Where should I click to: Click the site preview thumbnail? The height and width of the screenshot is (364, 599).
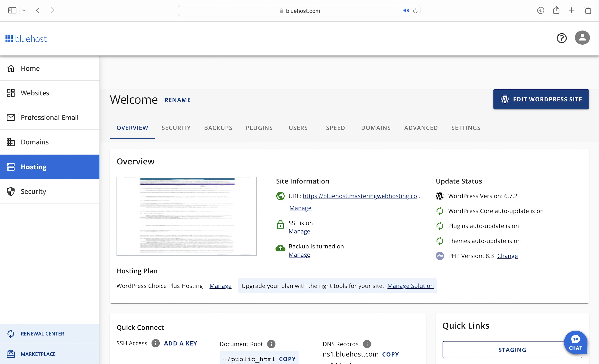point(186,216)
